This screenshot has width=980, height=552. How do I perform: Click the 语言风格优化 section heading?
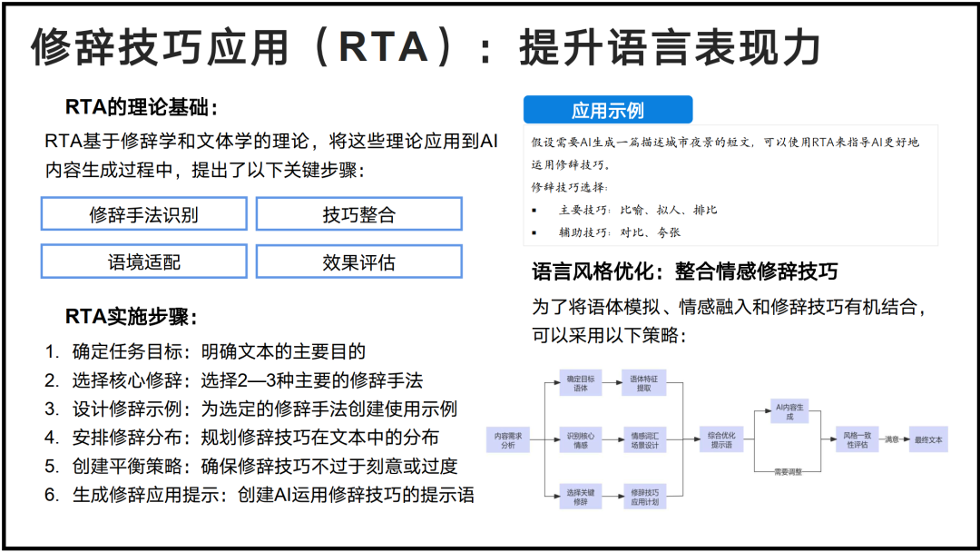click(x=684, y=271)
